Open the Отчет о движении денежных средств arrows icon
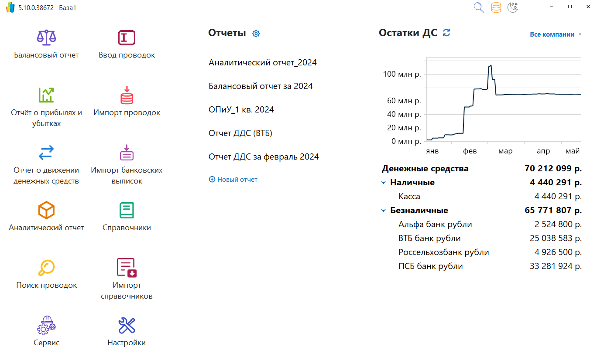Viewport: 597px width, 364px height. click(x=46, y=153)
